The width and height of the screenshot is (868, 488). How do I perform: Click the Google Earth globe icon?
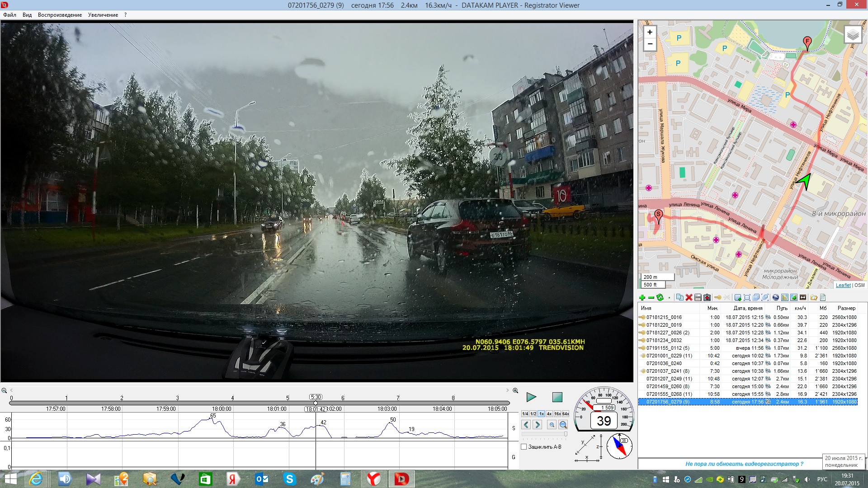tap(776, 297)
